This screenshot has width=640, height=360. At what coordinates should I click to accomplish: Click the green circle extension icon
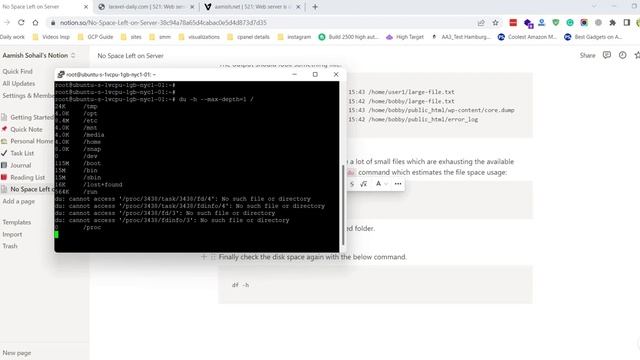pos(570,23)
